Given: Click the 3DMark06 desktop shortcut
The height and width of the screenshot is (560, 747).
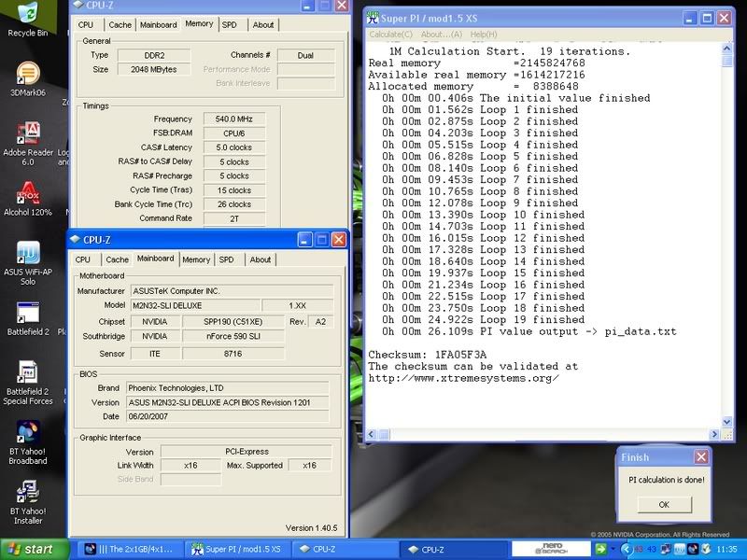Looking at the screenshot, I should [x=28, y=79].
